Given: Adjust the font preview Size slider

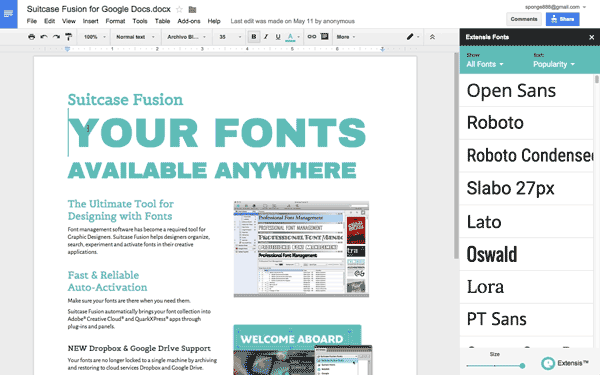Looking at the screenshot, I should point(495,366).
